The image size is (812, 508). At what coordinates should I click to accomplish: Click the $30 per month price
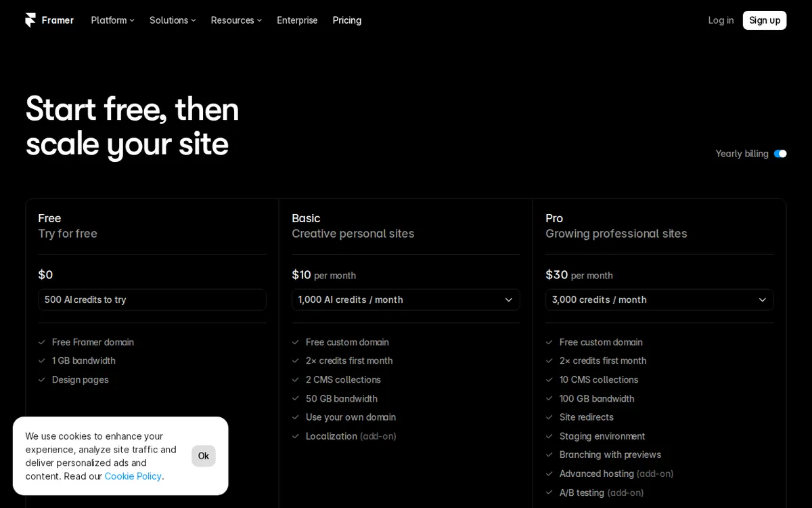click(579, 275)
